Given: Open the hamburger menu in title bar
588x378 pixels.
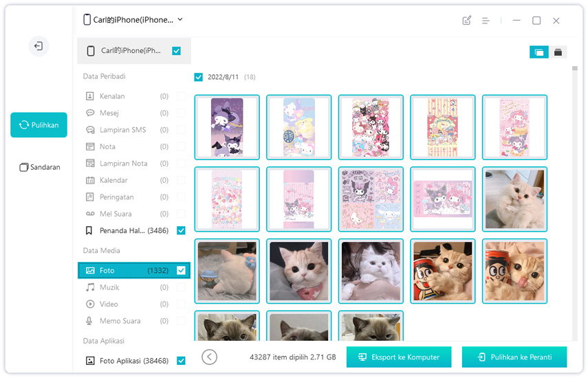Looking at the screenshot, I should [486, 21].
